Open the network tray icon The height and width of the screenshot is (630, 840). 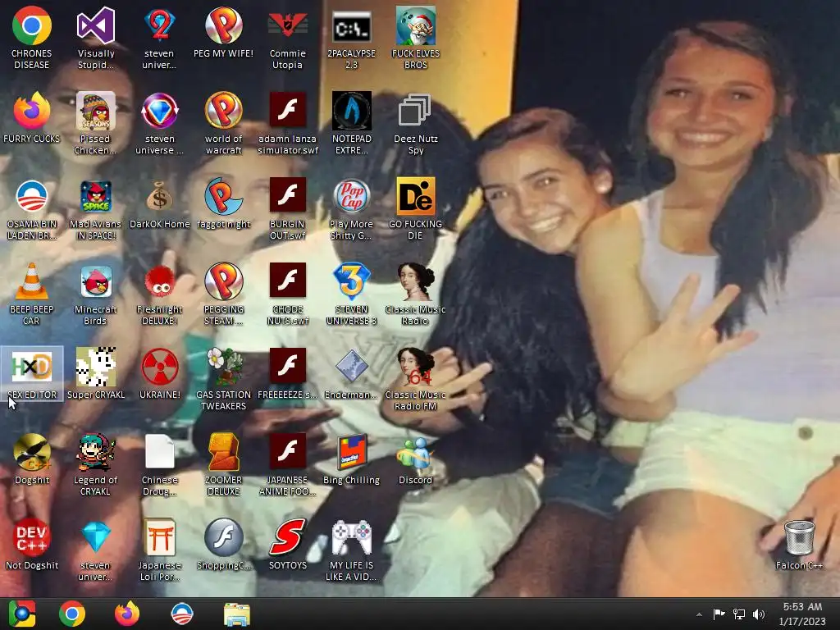coord(739,614)
